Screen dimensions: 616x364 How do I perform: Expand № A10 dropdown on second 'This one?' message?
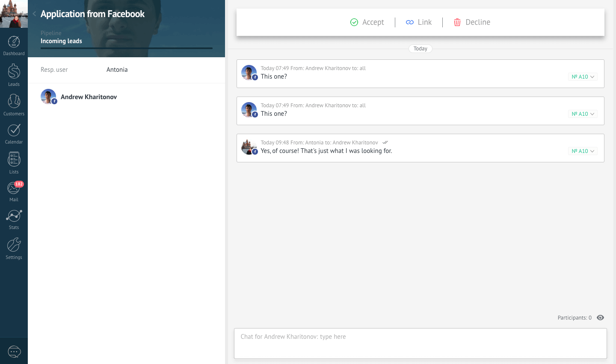[583, 114]
